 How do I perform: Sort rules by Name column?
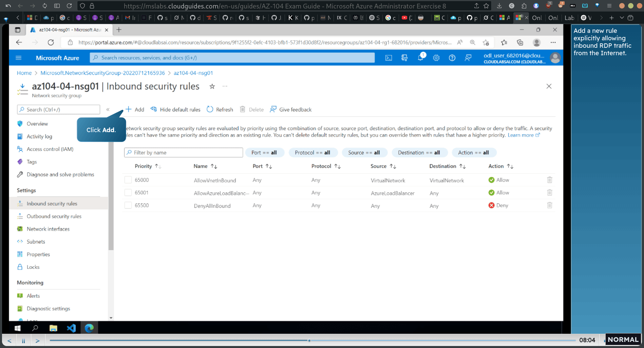click(x=205, y=166)
